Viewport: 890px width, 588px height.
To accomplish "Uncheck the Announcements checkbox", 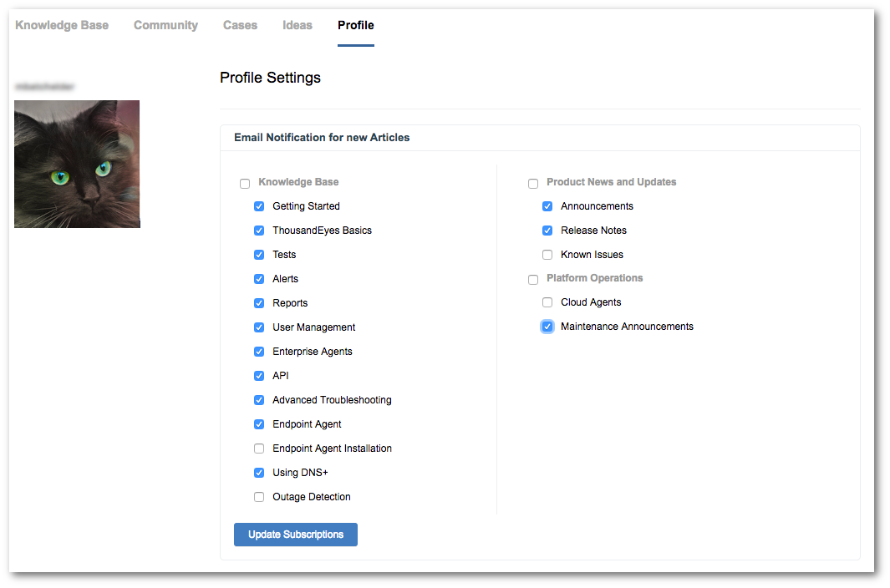I will coord(547,206).
